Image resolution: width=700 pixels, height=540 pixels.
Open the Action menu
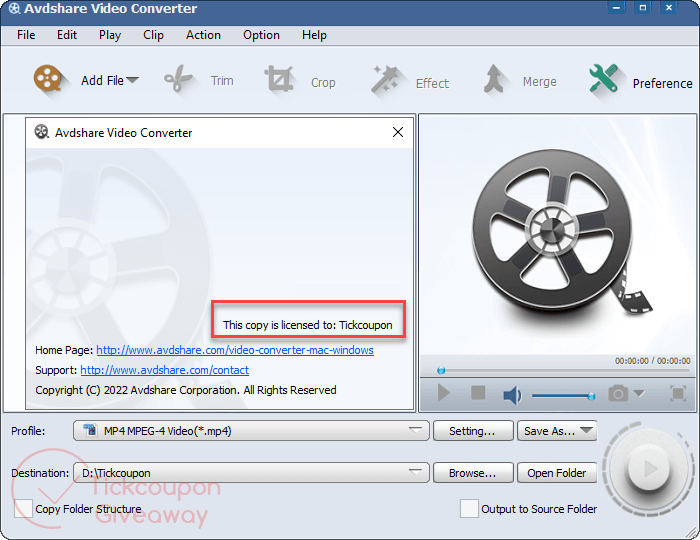tap(203, 35)
